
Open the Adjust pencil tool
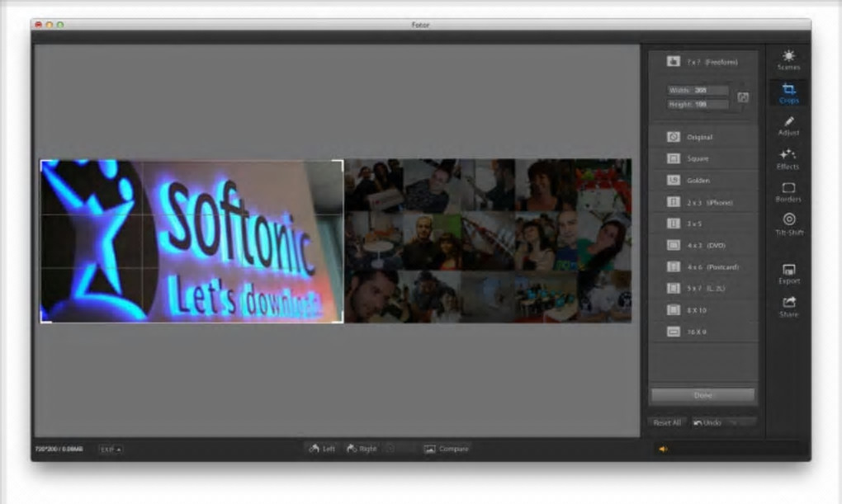point(788,126)
